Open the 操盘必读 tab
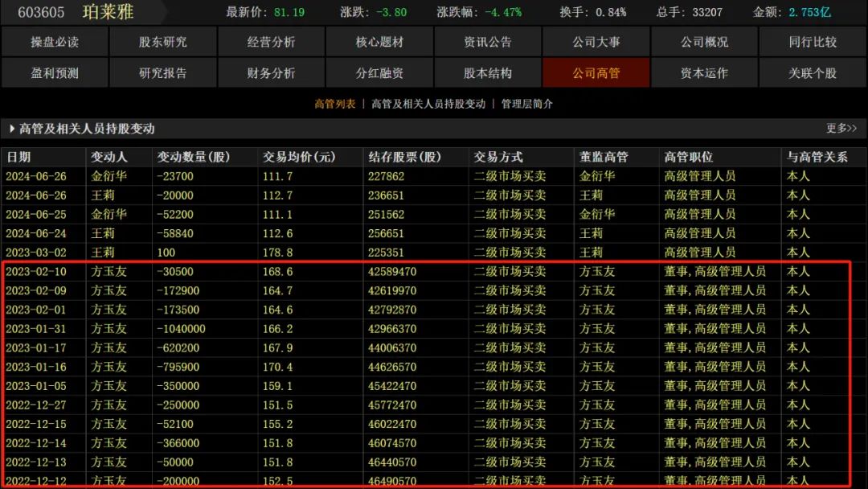 tap(55, 42)
